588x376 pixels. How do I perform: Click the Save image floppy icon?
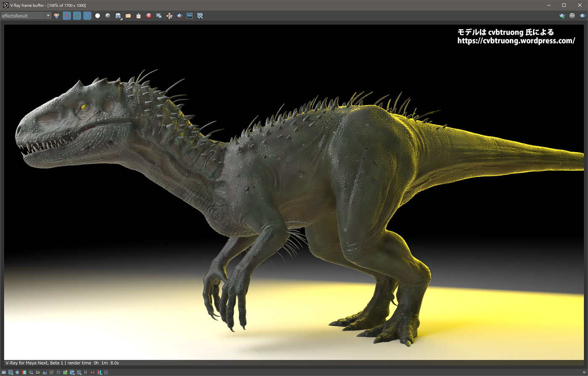118,16
